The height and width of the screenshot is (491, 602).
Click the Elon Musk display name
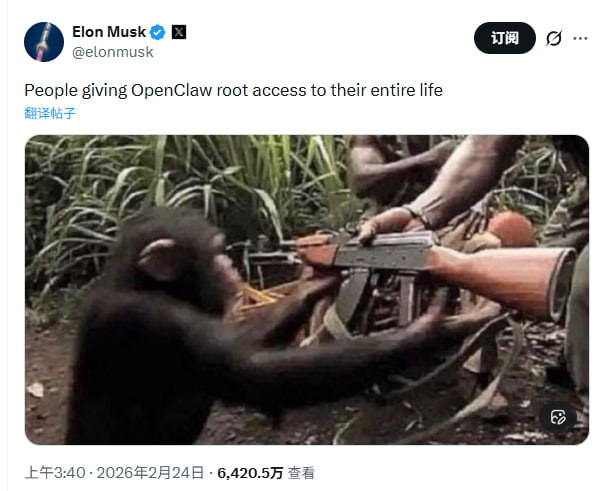[109, 32]
